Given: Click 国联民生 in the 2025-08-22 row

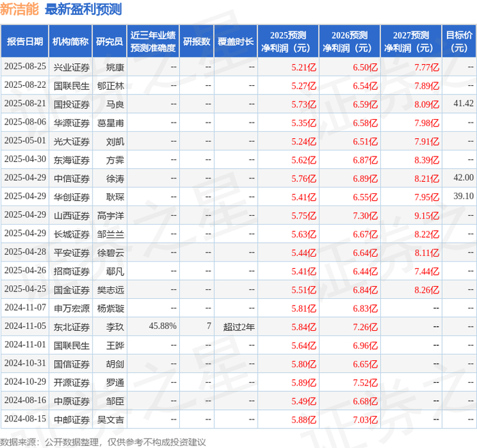Looking at the screenshot, I should (x=72, y=86).
